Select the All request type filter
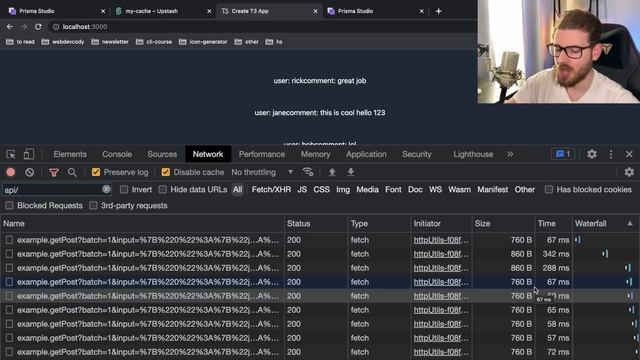 [238, 189]
